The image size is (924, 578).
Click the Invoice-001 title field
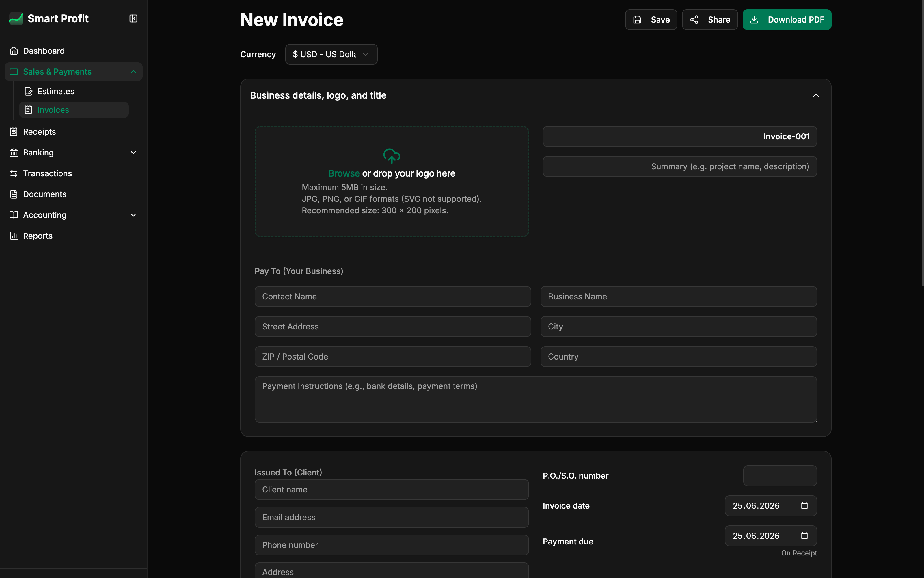[x=680, y=136]
